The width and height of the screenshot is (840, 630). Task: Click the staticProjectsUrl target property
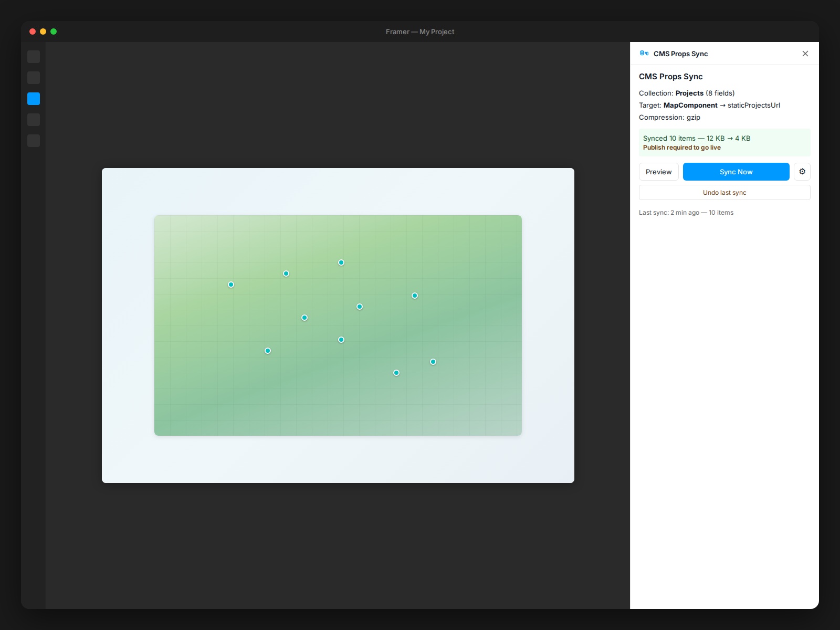754,105
